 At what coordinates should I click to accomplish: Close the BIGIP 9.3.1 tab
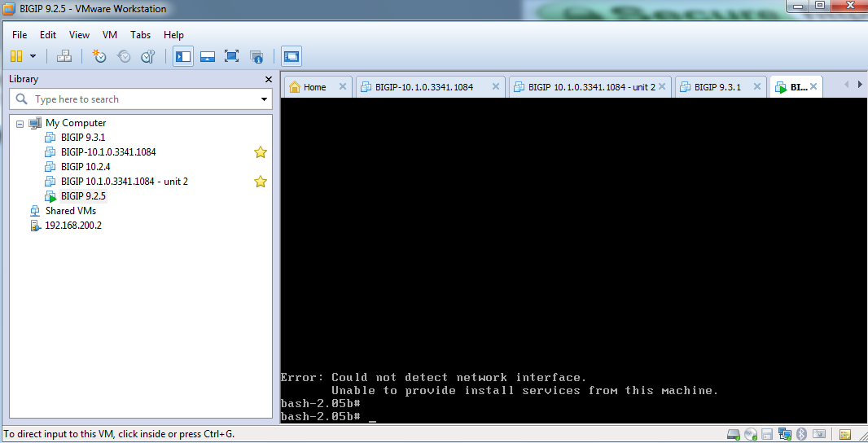point(756,86)
